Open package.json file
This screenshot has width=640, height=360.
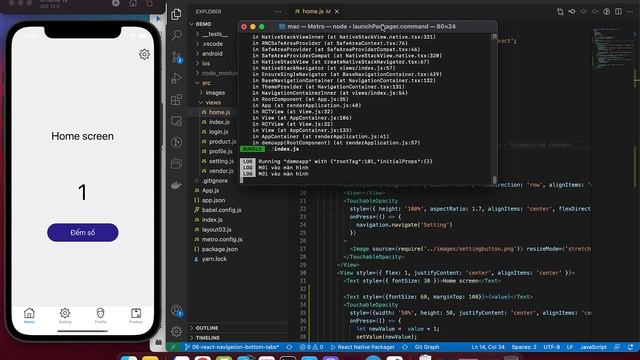point(220,249)
